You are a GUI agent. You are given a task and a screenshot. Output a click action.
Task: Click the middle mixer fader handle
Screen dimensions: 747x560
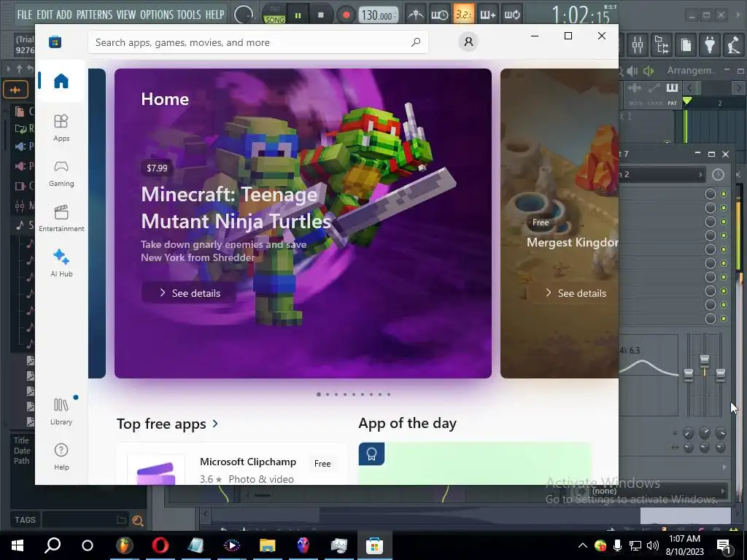click(704, 360)
